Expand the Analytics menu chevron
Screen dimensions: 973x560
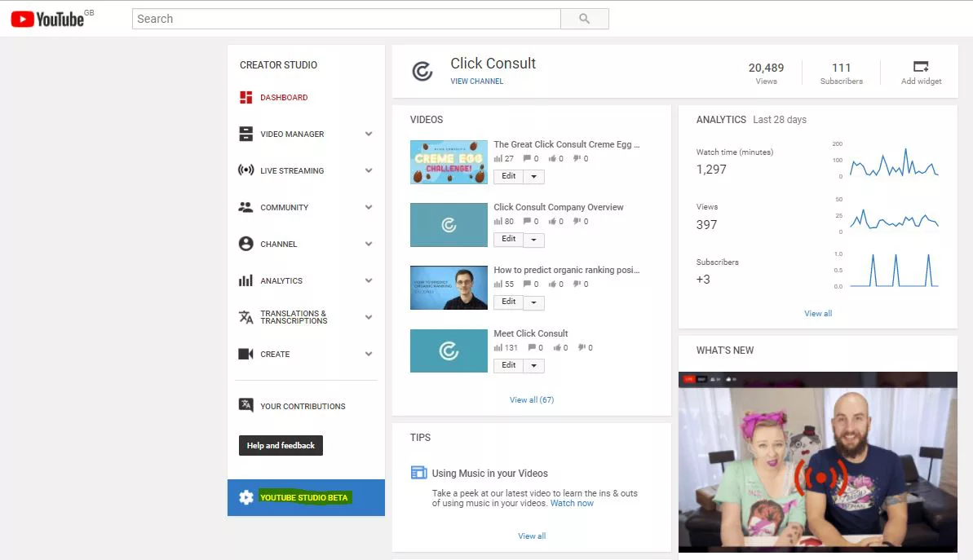pyautogui.click(x=369, y=280)
